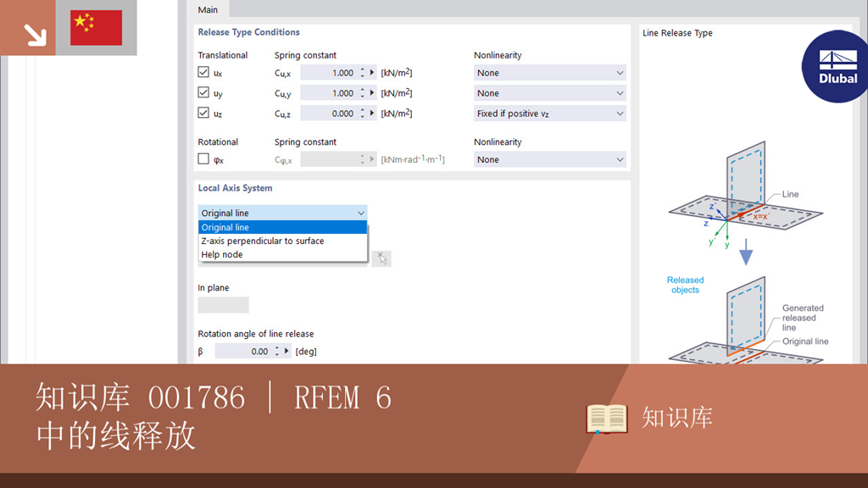
Task: Open the Main tab
Action: [x=208, y=9]
